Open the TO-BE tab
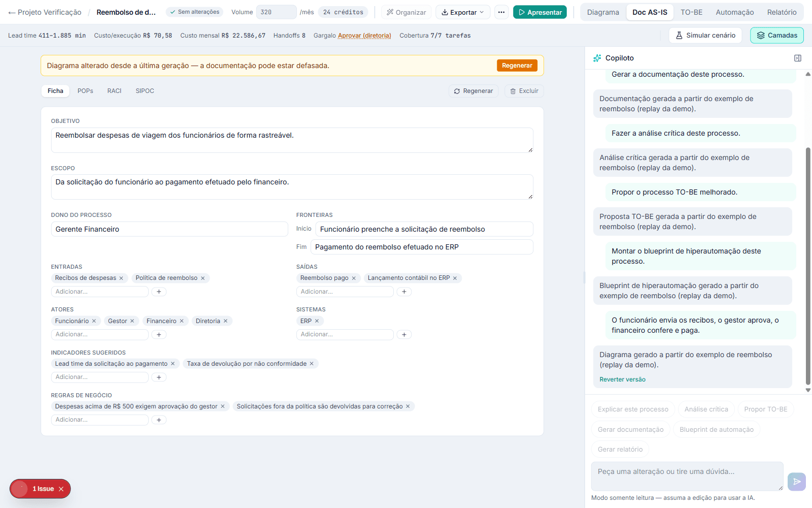The height and width of the screenshot is (508, 812). pyautogui.click(x=691, y=12)
